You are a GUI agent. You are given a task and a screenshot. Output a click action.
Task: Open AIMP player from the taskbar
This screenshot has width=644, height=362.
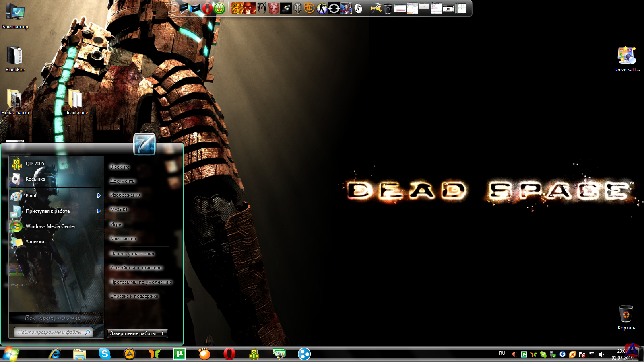coord(130,354)
